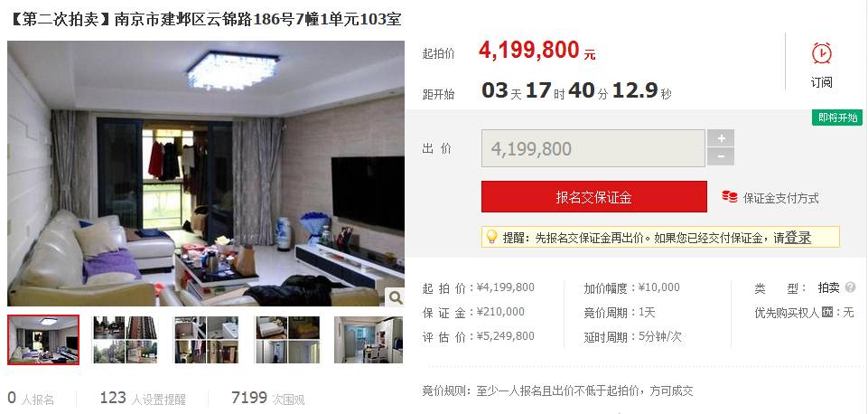
Task: Click the bid price input field
Action: 593,148
